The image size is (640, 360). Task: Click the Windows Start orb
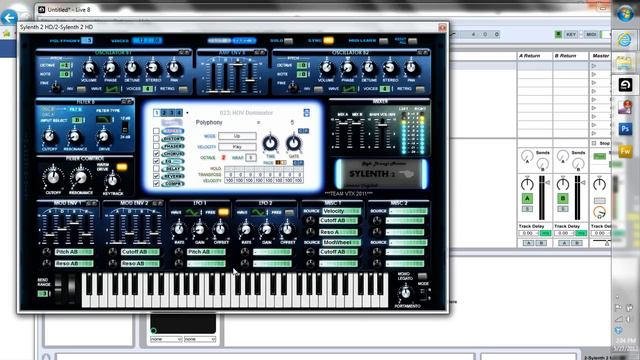624,14
